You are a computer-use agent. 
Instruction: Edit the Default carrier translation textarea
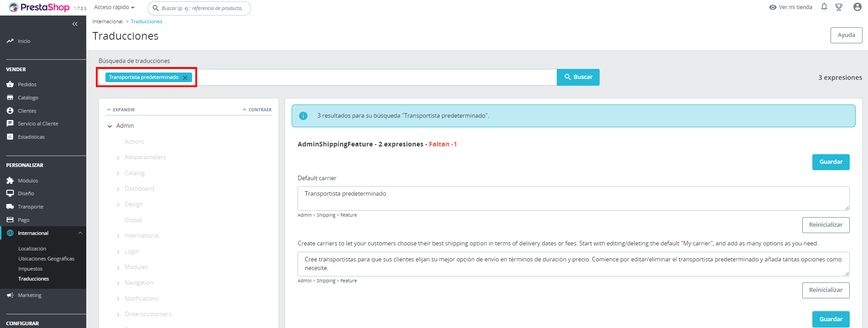(x=573, y=198)
